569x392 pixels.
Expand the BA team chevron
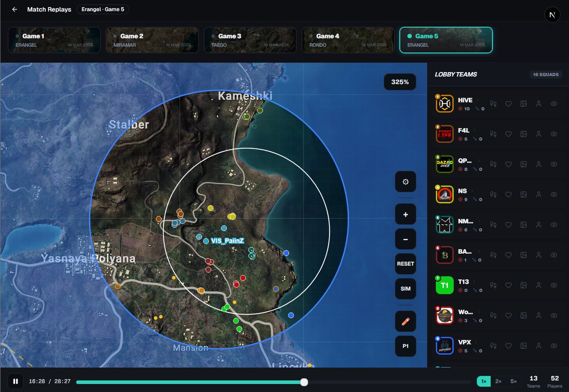pyautogui.click(x=478, y=252)
